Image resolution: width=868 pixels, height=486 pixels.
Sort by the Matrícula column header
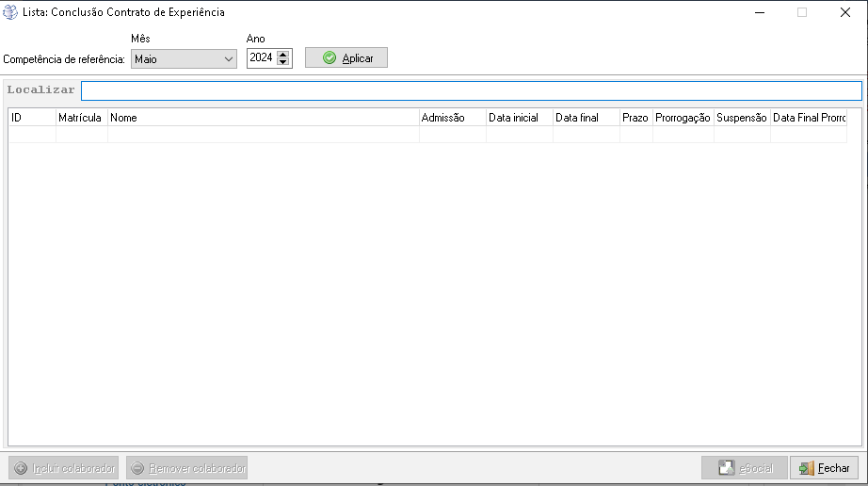tap(81, 118)
